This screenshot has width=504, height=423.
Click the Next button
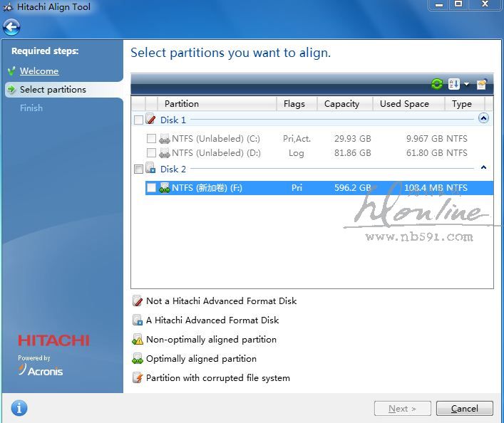403,409
